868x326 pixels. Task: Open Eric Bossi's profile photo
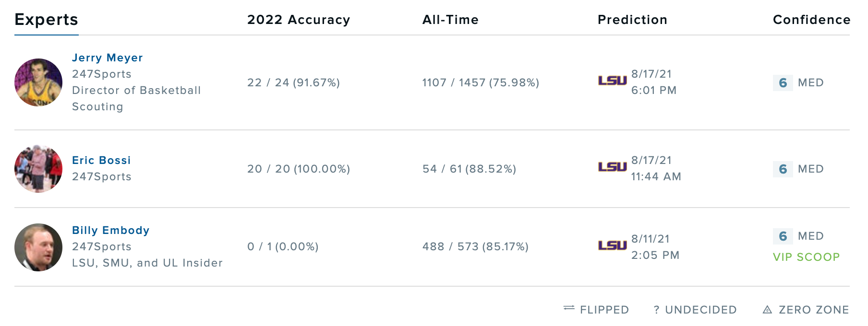point(38,169)
